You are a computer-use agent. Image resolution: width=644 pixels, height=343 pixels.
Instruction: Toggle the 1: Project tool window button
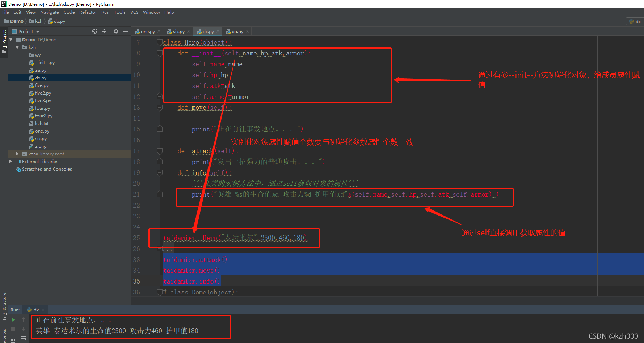(4, 41)
